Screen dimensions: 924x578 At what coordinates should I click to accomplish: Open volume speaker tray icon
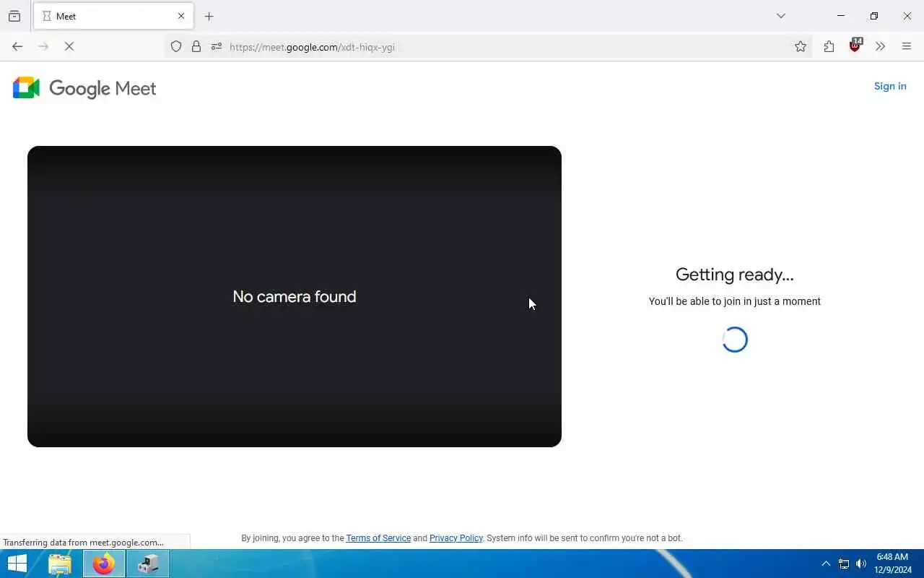[x=860, y=564]
